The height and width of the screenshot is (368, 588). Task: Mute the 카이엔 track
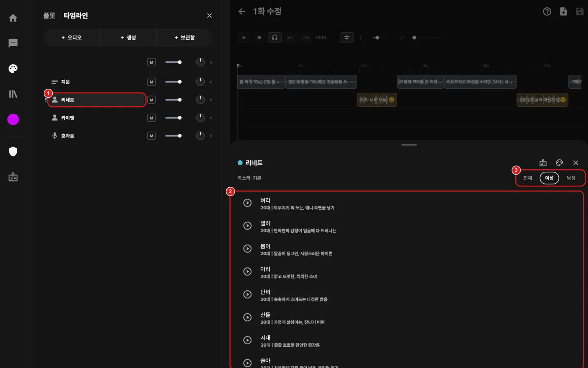click(x=151, y=118)
